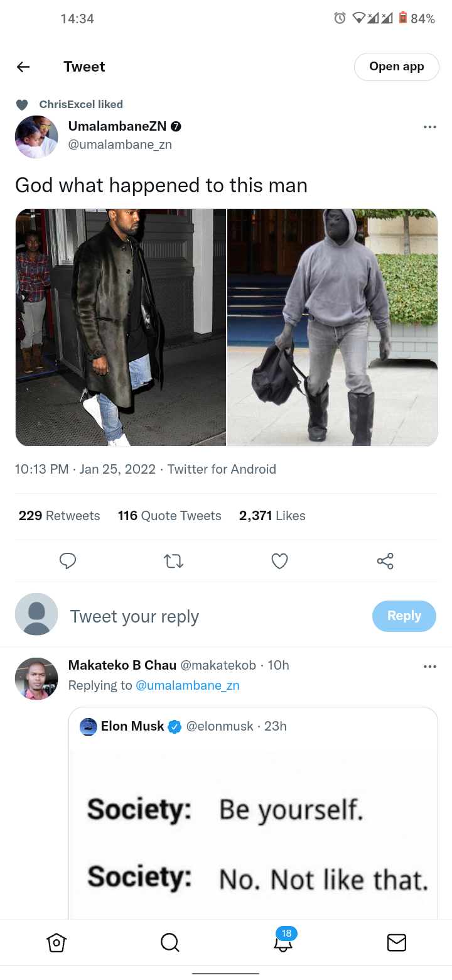The image size is (452, 980).
Task: Open the right photo with grey hoodie
Action: (x=332, y=328)
